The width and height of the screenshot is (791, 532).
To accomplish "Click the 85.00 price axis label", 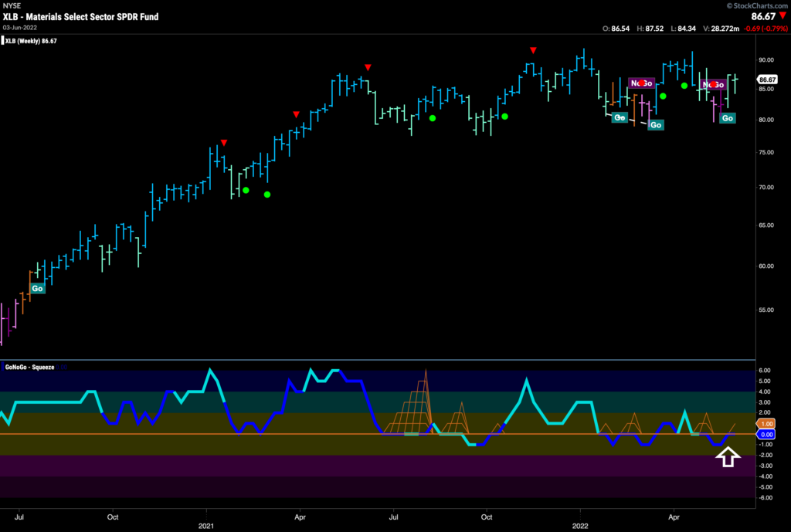I will pyautogui.click(x=766, y=90).
